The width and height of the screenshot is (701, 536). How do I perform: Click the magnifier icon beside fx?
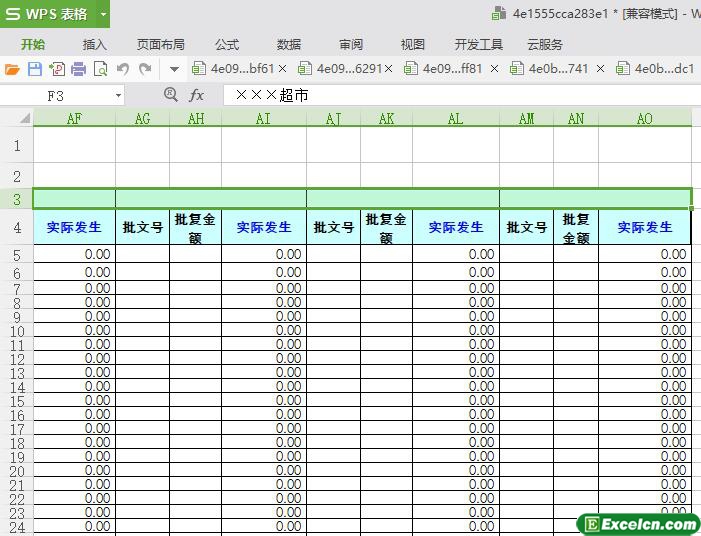(x=170, y=94)
